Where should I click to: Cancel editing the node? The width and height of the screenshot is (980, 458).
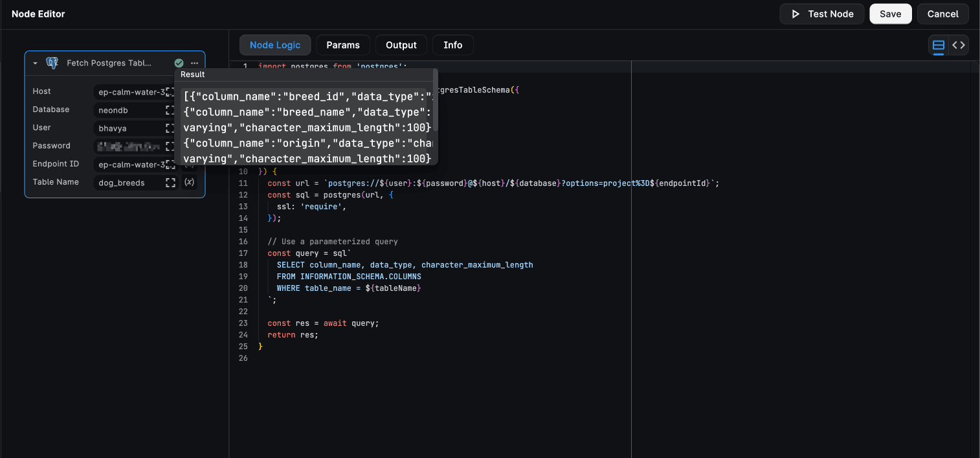click(942, 14)
